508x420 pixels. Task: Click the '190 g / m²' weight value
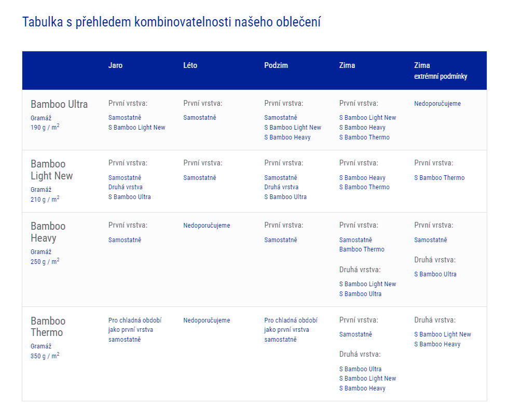pyautogui.click(x=45, y=127)
